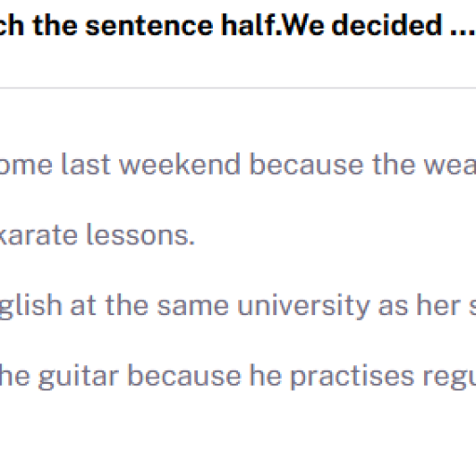Pick the answer about the same university

[x=238, y=306]
